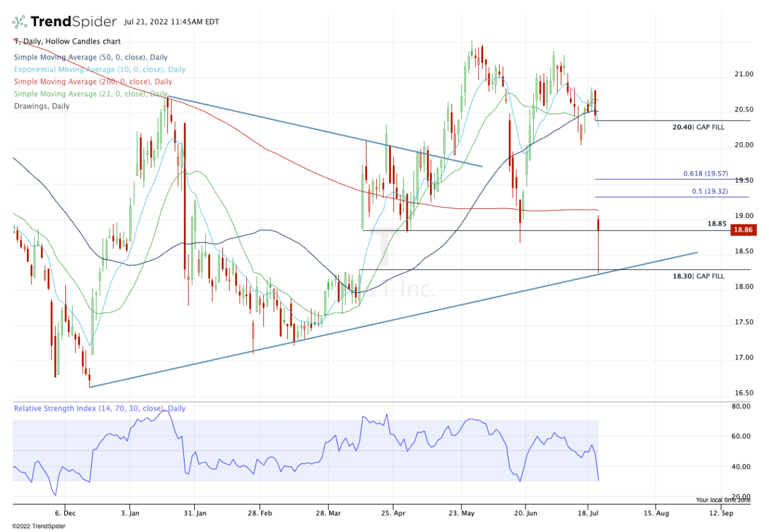This screenshot has width=769, height=532.
Task: Click the 19.00 price axis label
Action: 743,216
